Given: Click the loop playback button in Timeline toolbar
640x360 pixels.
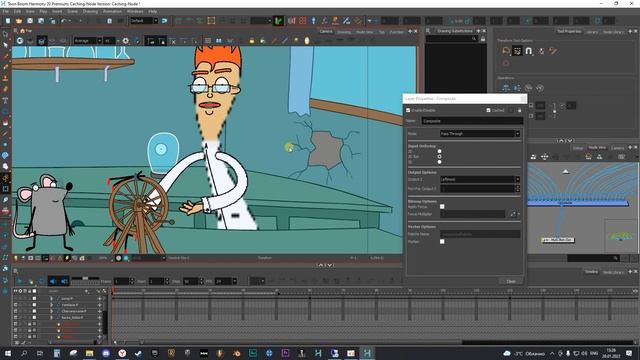Looking at the screenshot, I should [x=42, y=281].
